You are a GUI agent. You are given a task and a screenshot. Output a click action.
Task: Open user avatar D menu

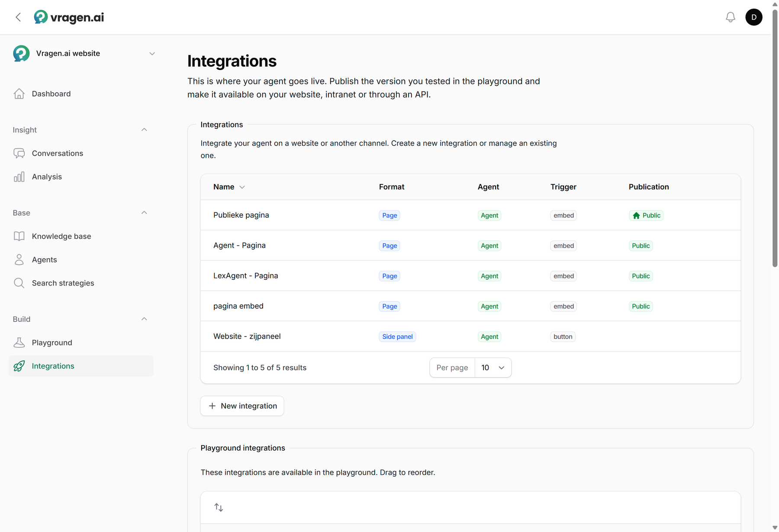tap(754, 17)
